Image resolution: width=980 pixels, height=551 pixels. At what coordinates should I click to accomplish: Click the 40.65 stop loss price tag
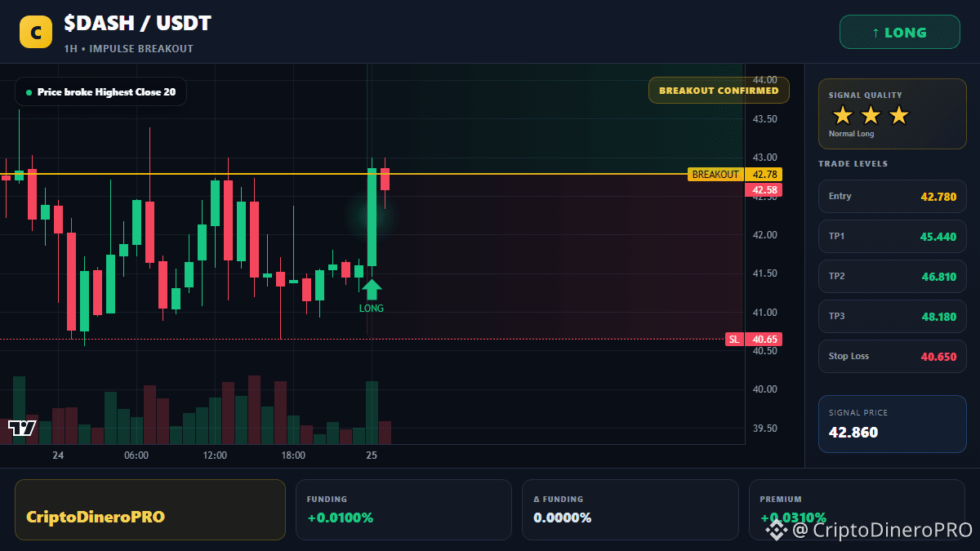[764, 340]
